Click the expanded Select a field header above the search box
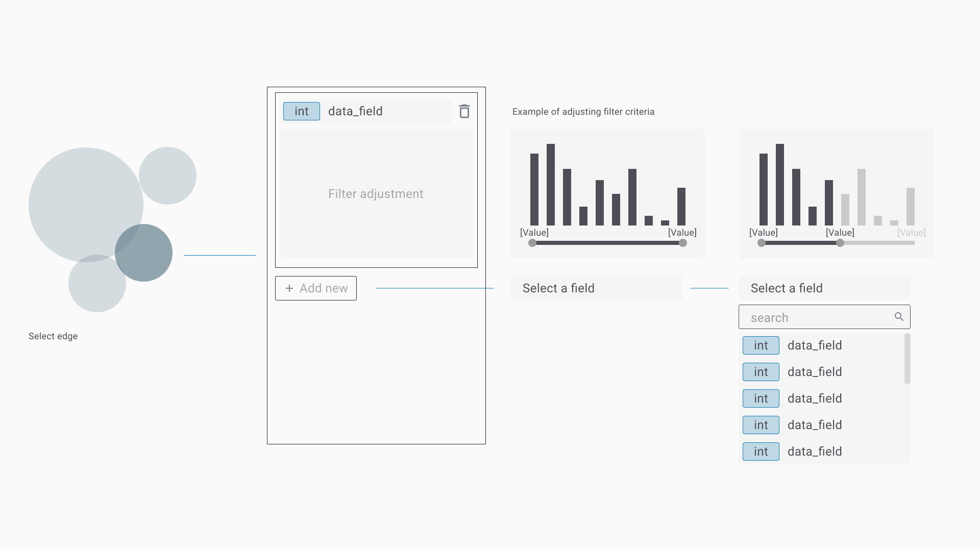Screen dimensions: 980x551 coord(824,288)
